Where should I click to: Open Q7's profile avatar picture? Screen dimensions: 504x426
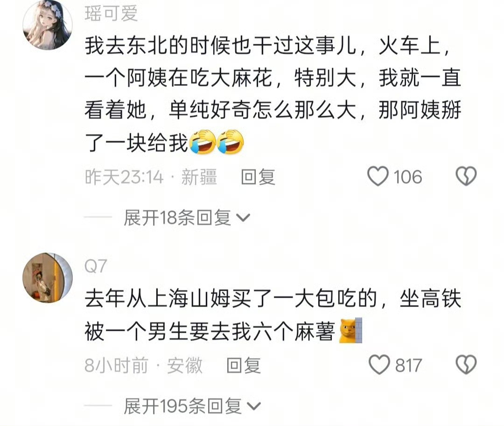(x=48, y=278)
